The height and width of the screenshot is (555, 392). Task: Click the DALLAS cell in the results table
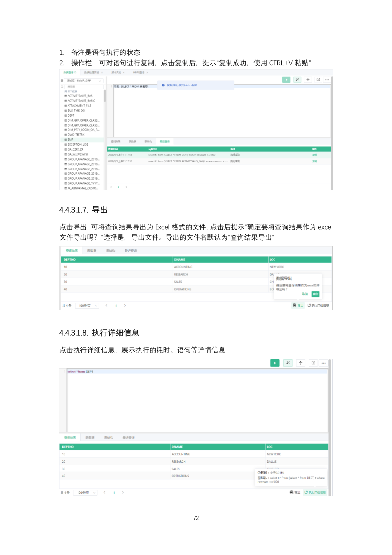coord(272,462)
